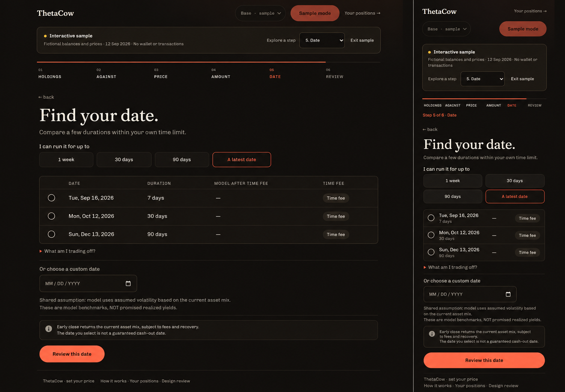Click Time fee chip in left 7 days row

336,198
